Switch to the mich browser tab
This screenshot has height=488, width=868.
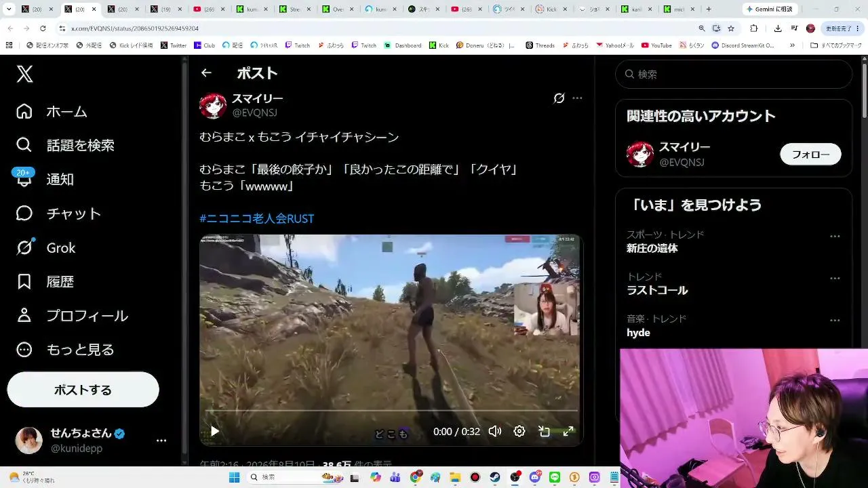point(680,9)
